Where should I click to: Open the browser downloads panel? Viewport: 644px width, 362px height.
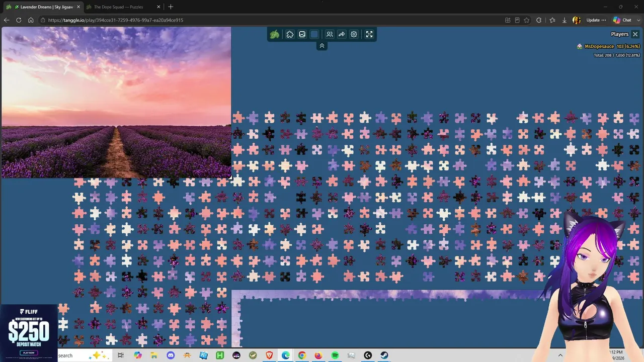(x=565, y=20)
